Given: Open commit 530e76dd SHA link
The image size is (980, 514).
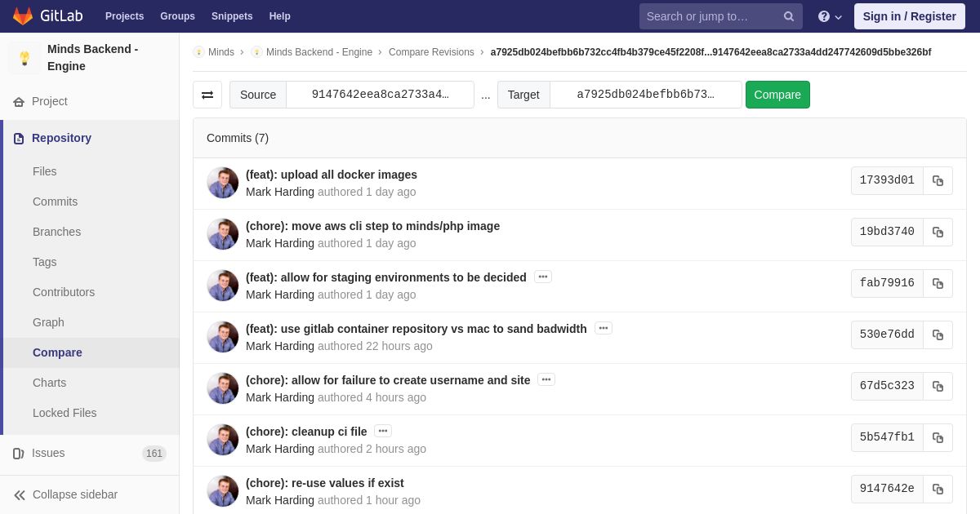Looking at the screenshot, I should click(x=887, y=335).
